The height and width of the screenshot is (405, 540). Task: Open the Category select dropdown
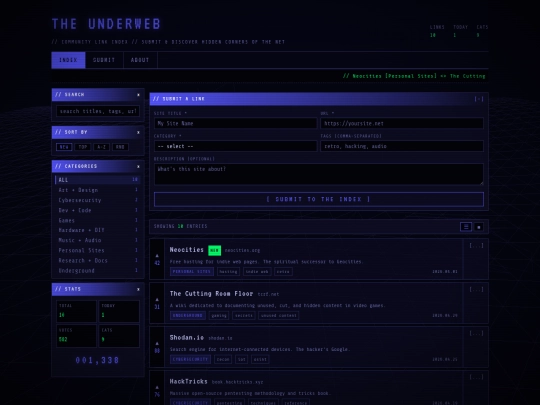click(x=235, y=146)
